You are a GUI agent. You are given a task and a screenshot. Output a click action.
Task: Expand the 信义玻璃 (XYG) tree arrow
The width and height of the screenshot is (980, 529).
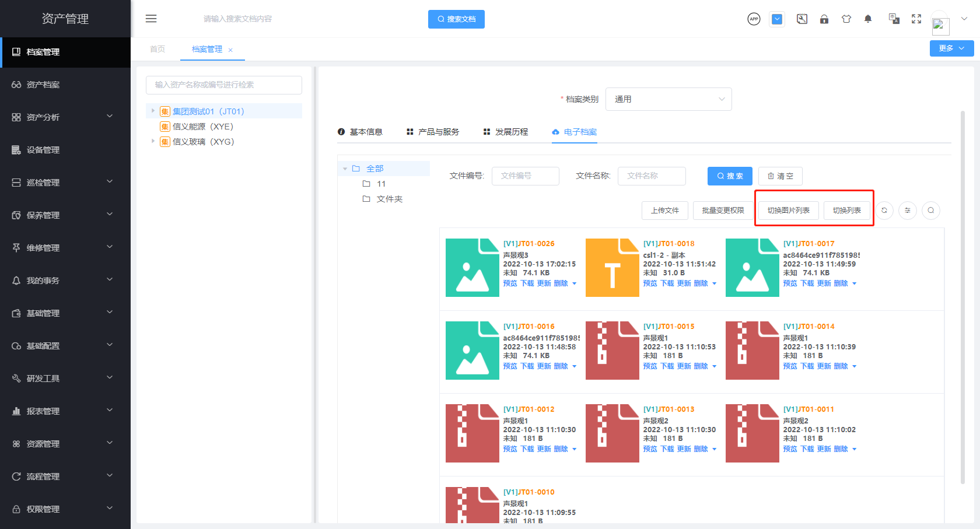[153, 141]
